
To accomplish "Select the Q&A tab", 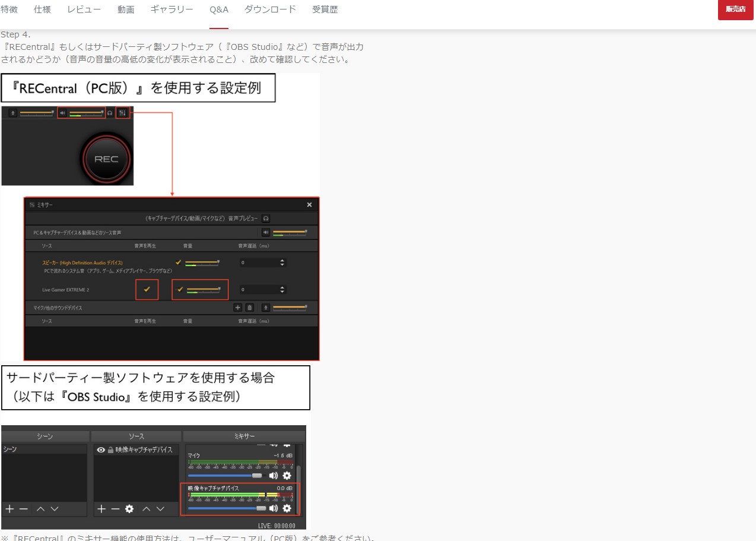I will click(x=219, y=10).
